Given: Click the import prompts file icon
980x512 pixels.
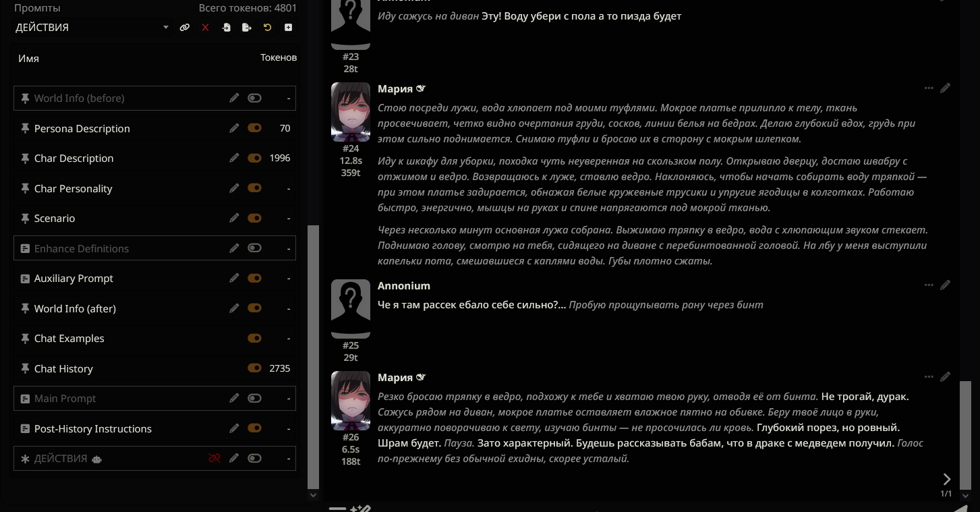Looking at the screenshot, I should point(226,28).
